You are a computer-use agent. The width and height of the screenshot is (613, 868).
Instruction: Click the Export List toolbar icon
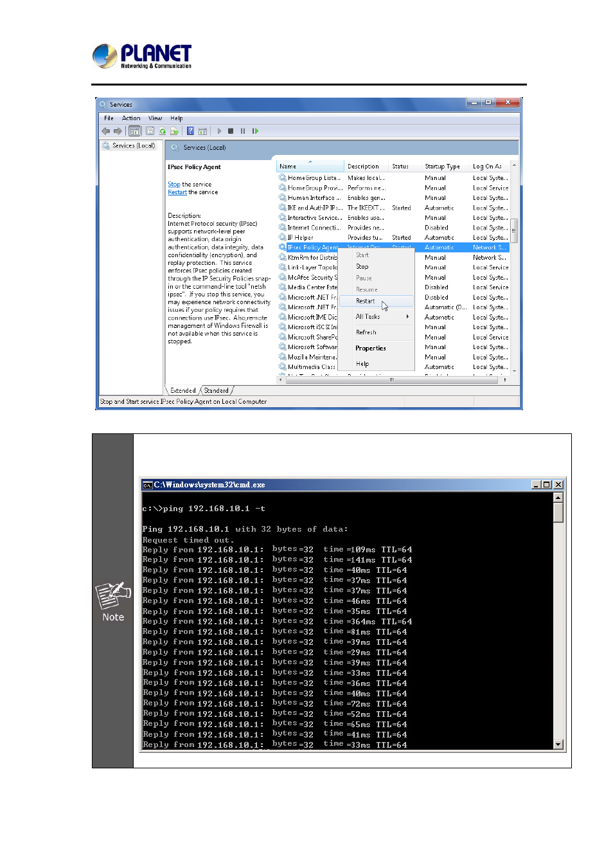[174, 131]
